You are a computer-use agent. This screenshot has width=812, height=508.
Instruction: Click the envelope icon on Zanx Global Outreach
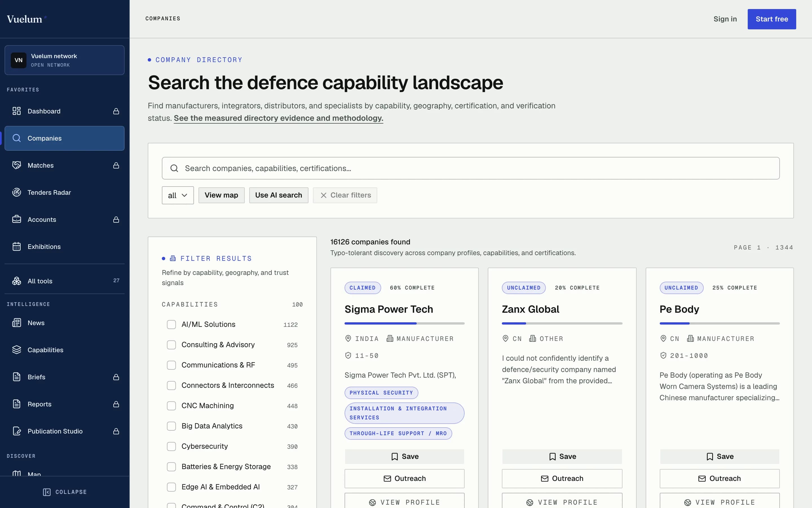coord(545,478)
